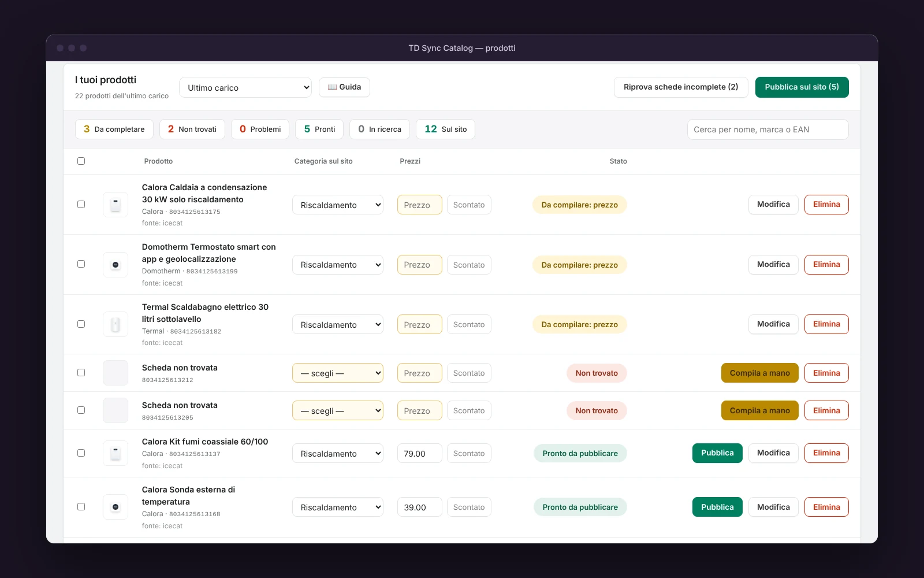Filter by Da completare tab
The height and width of the screenshot is (578, 924).
tap(114, 129)
